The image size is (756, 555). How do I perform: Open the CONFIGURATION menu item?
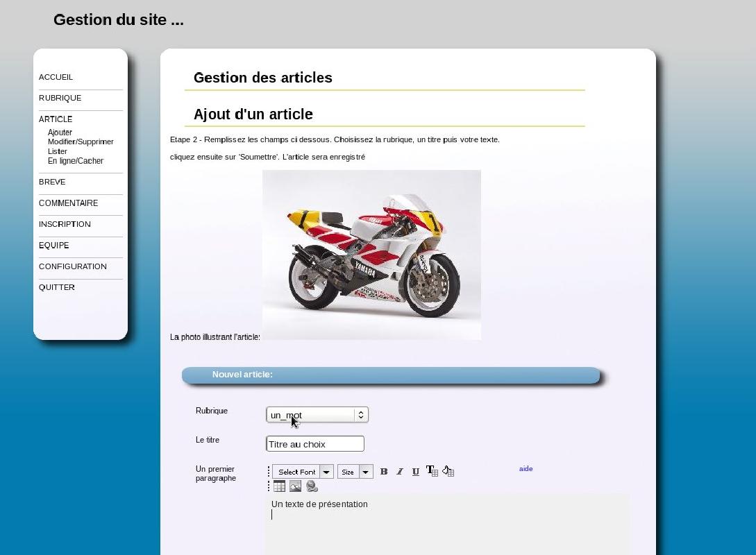click(73, 266)
